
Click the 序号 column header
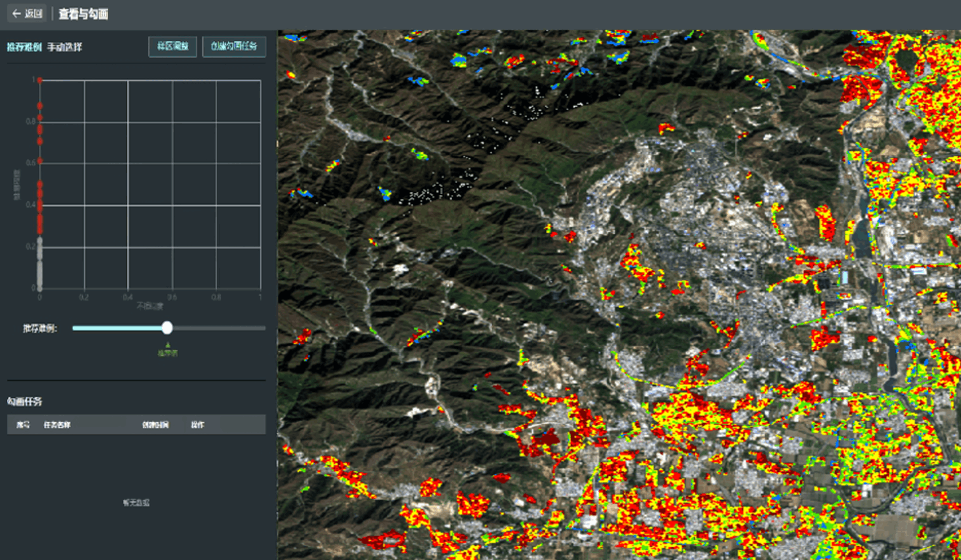coord(23,425)
